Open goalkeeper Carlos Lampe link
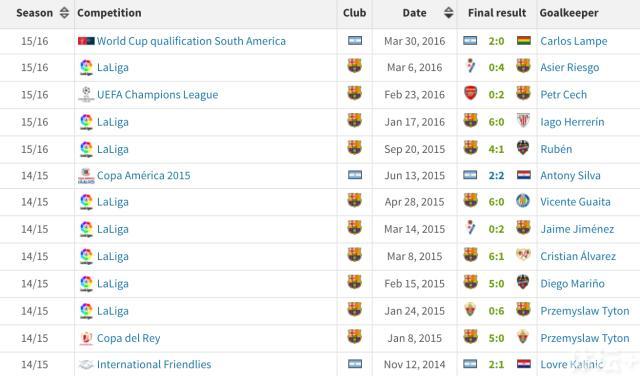Viewport: 640px width, 376px height. (x=573, y=41)
